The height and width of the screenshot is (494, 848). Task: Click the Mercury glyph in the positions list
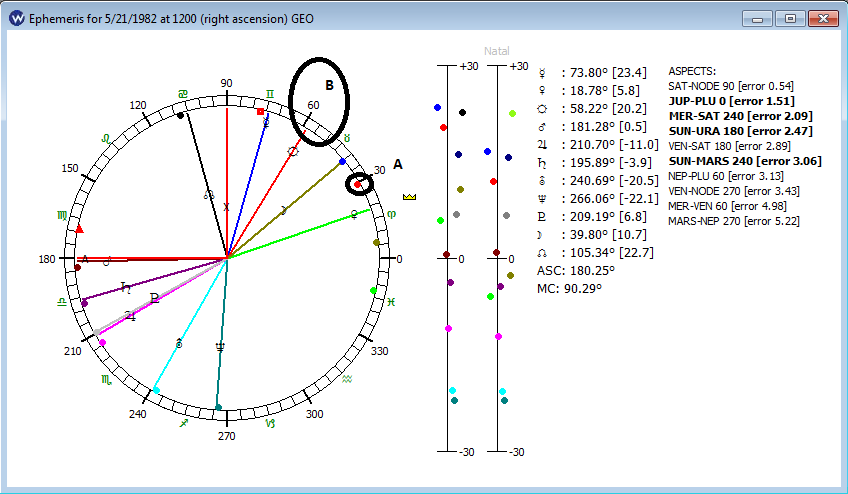[542, 73]
